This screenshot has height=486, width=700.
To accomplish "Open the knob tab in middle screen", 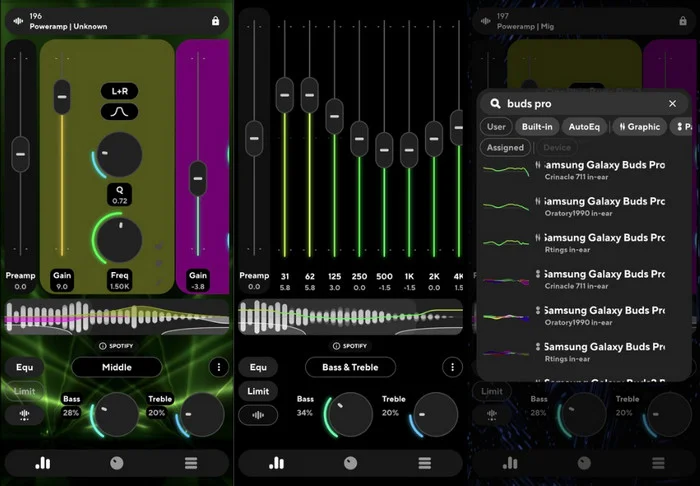I will [350, 463].
